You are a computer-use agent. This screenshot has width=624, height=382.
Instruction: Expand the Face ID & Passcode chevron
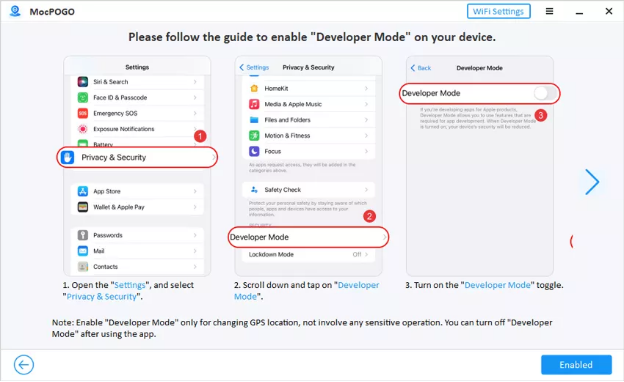pyautogui.click(x=195, y=97)
